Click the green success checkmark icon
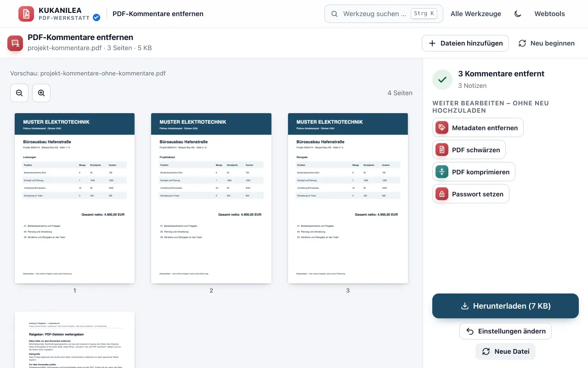The width and height of the screenshot is (588, 368). (442, 80)
